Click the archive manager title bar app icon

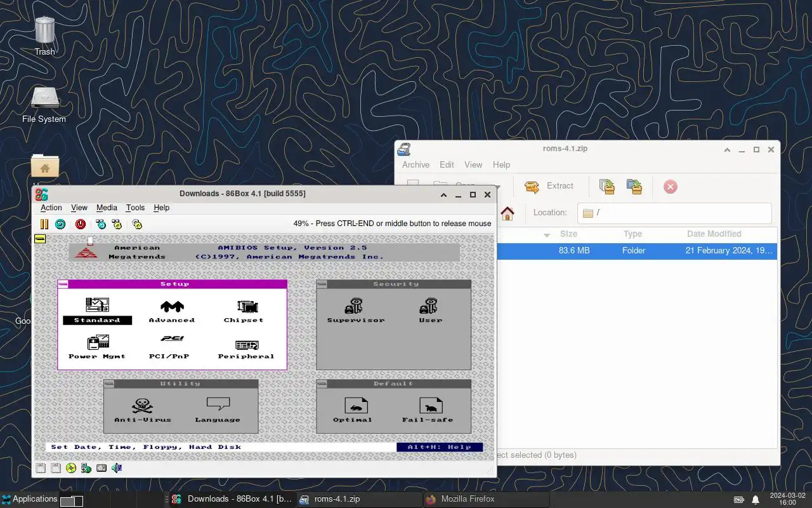click(x=404, y=149)
